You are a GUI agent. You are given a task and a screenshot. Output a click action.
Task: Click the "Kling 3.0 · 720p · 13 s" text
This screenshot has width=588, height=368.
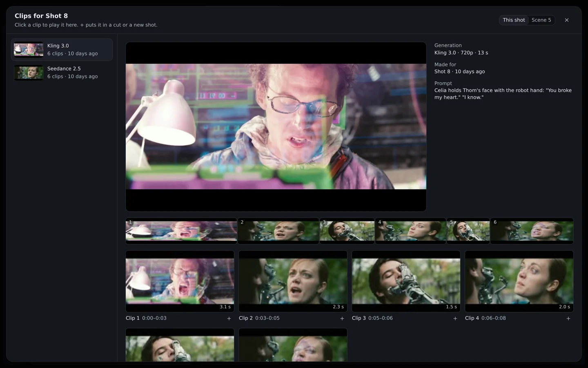[x=461, y=53]
